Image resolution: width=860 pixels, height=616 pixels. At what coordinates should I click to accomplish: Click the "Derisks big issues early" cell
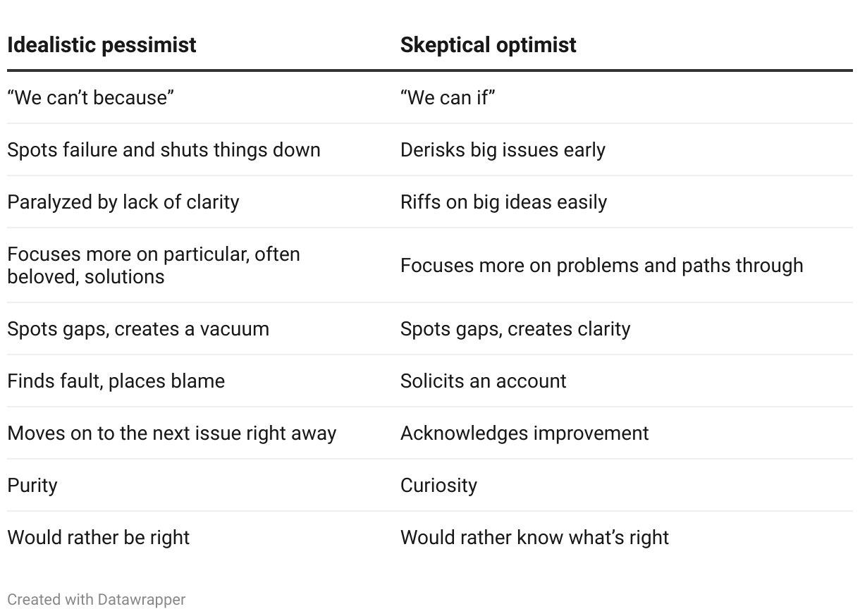(x=503, y=149)
